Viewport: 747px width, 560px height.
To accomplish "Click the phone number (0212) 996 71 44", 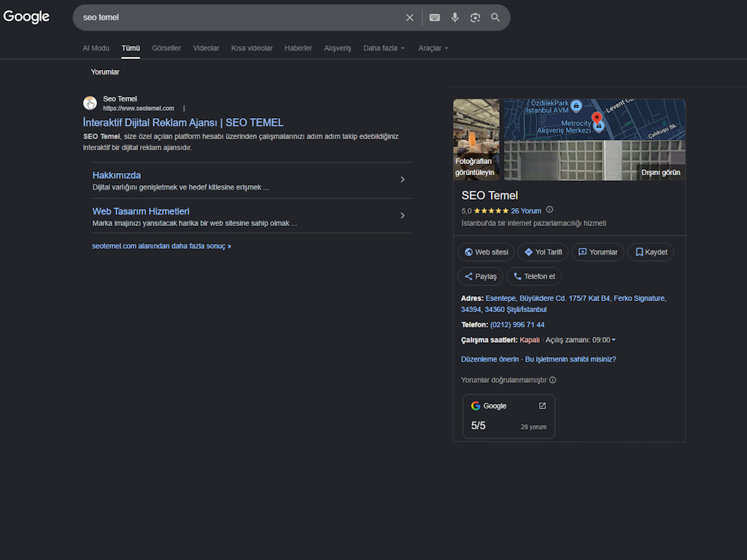I will pos(517,324).
